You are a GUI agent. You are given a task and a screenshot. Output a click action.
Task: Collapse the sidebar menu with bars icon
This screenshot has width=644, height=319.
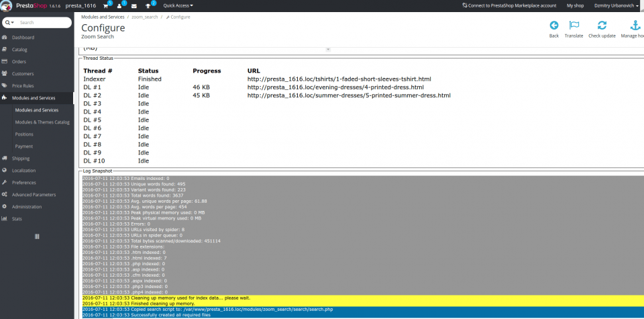[37, 236]
